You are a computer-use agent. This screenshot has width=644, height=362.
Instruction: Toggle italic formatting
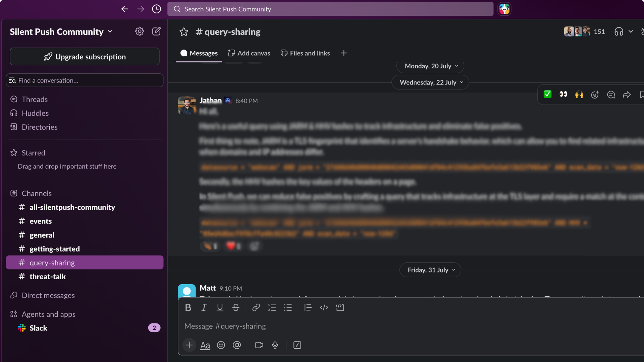click(x=204, y=307)
